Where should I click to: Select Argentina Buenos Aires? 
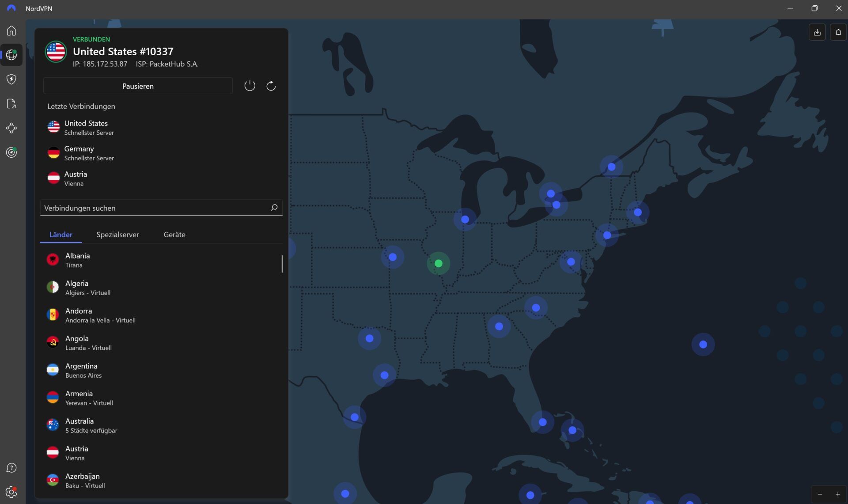161,370
